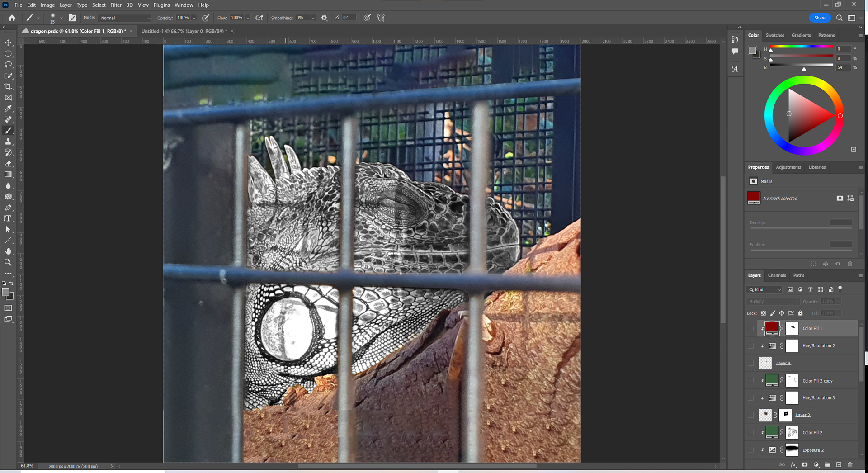Select the Eyedropper tool
Screen dimensions: 868x473
tap(8, 109)
